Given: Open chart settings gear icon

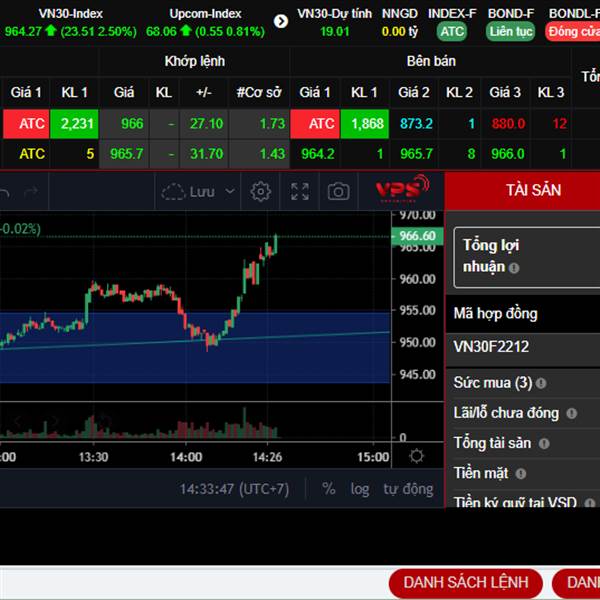Looking at the screenshot, I should [261, 191].
